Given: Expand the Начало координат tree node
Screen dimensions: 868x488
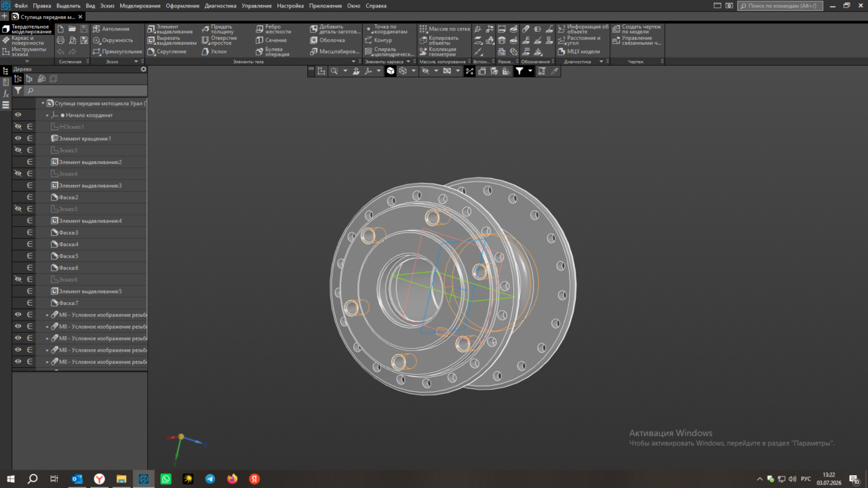Looking at the screenshot, I should [x=47, y=115].
